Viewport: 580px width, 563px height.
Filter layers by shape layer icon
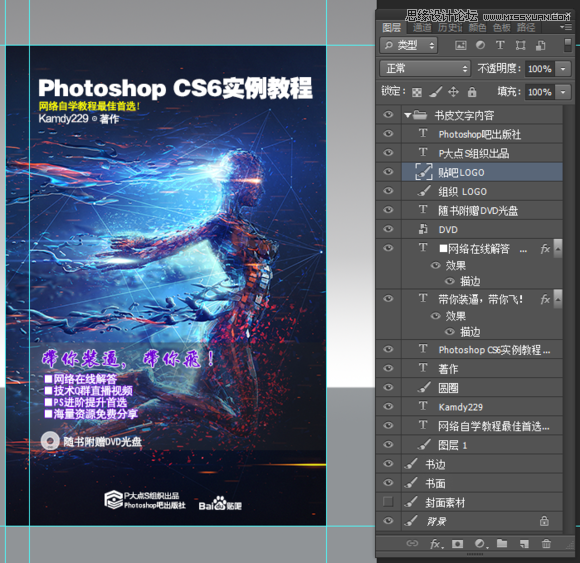click(520, 45)
